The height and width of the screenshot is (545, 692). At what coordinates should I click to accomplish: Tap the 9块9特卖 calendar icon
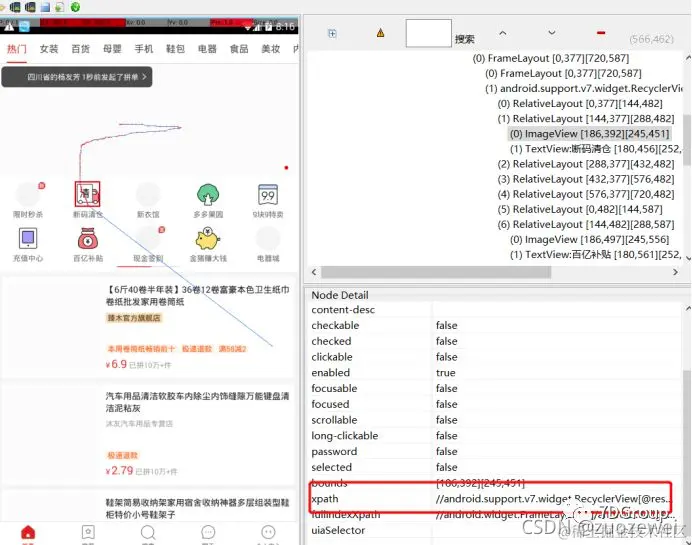tap(268, 195)
